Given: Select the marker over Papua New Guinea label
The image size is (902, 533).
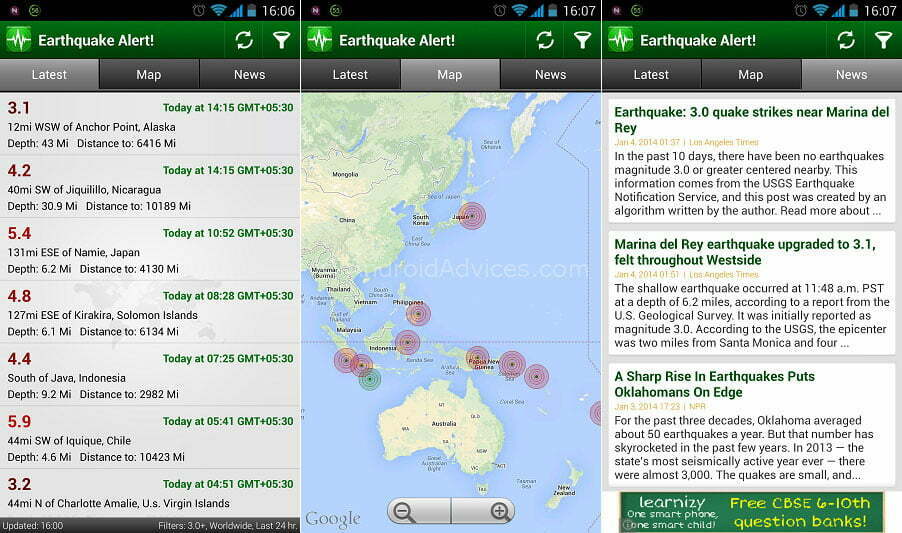Looking at the screenshot, I should click(477, 358).
